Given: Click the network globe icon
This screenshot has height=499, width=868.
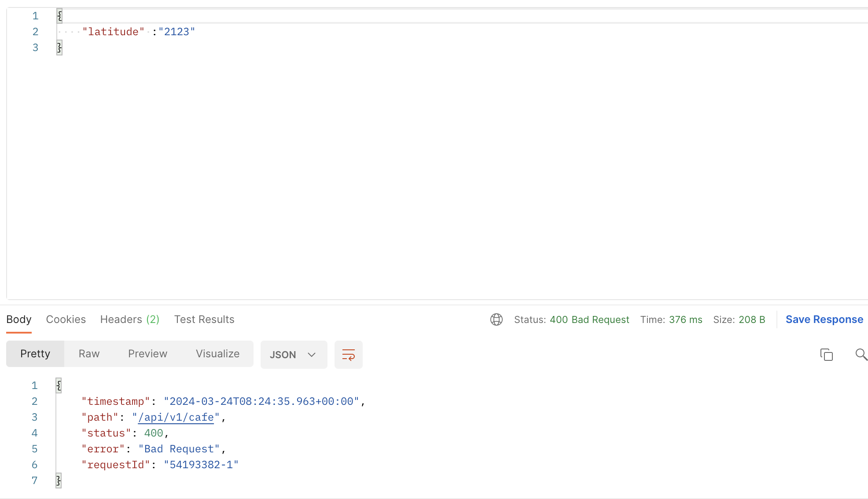Looking at the screenshot, I should coord(496,319).
